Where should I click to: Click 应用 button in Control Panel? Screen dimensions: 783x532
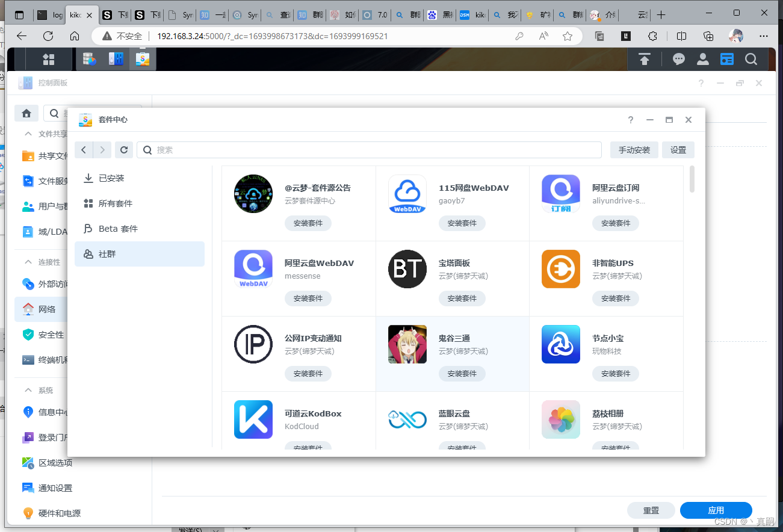[x=716, y=510]
